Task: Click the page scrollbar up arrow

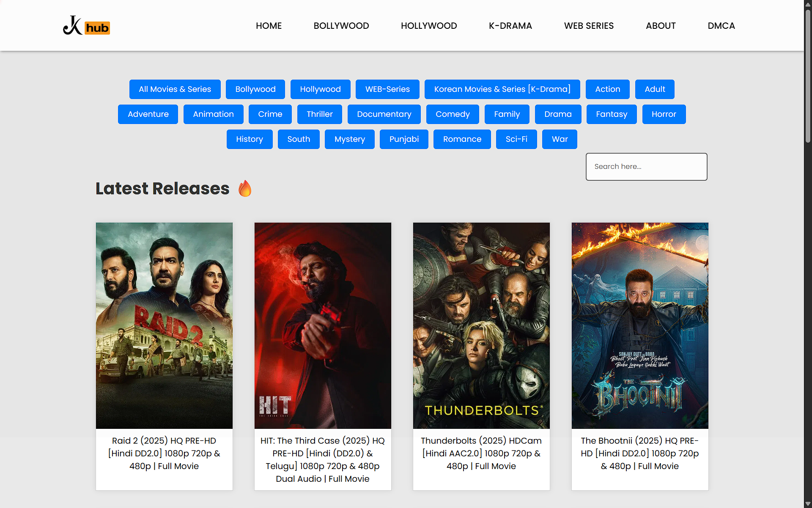Action: point(808,4)
